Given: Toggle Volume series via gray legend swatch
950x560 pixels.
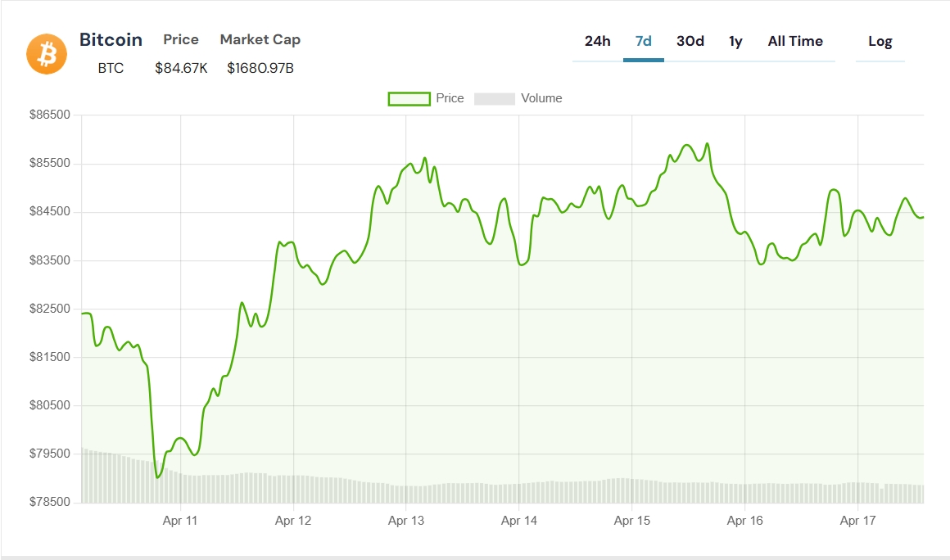Looking at the screenshot, I should (x=495, y=99).
